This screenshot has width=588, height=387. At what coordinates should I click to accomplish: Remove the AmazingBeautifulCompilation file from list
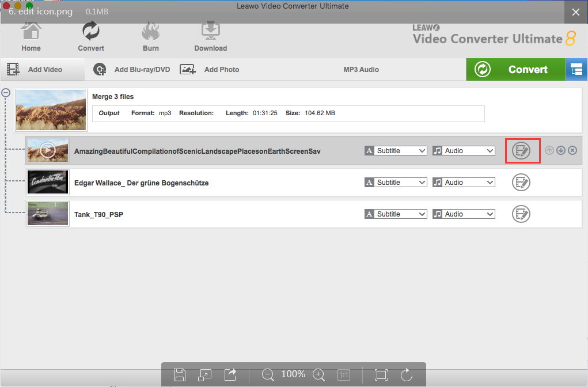[572, 150]
